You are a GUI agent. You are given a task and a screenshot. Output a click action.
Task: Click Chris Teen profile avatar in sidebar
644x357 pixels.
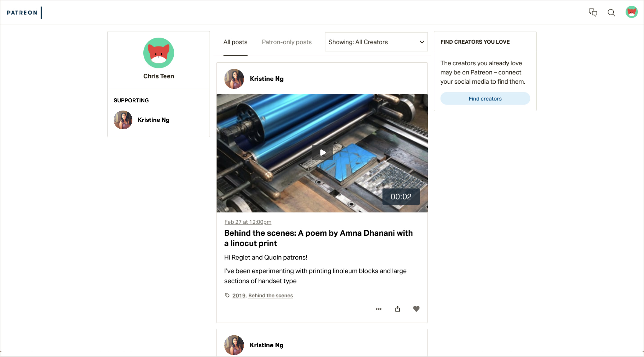(159, 53)
